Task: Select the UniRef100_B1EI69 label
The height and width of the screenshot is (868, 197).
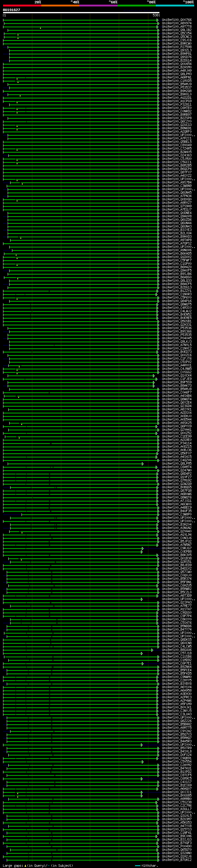Action: click(177, 785)
